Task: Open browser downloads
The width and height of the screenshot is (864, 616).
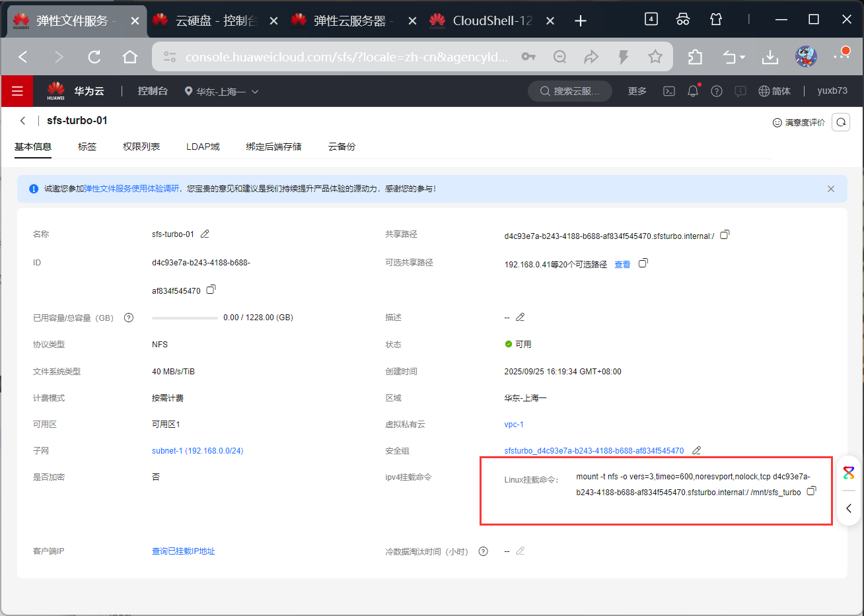Action: pyautogui.click(x=770, y=57)
